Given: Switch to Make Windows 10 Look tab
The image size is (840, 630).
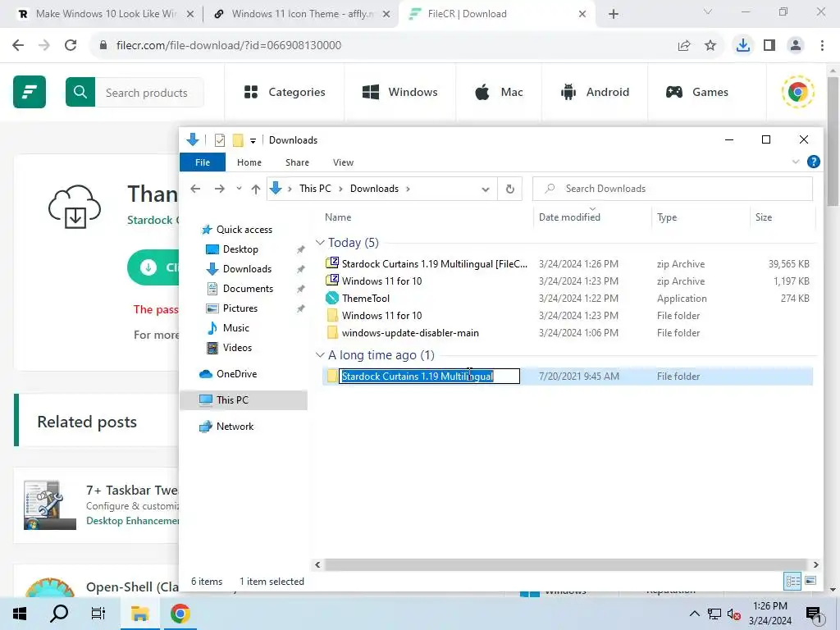Looking at the screenshot, I should pyautogui.click(x=106, y=14).
